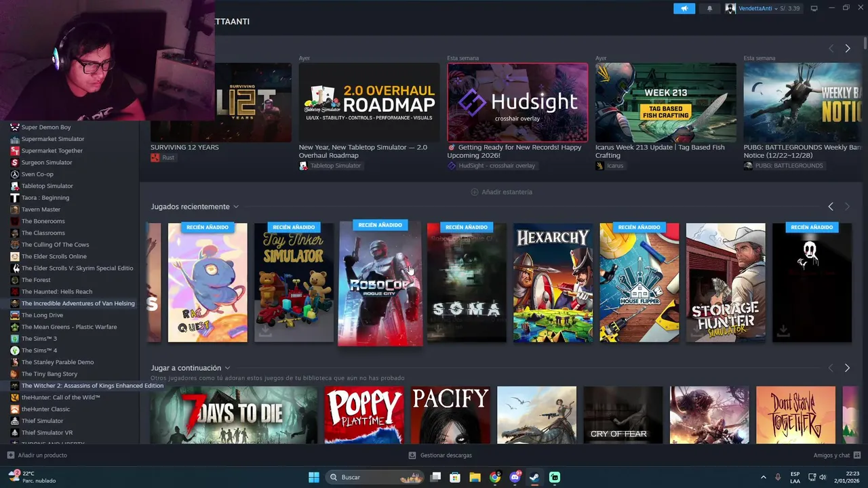The height and width of the screenshot is (488, 868).
Task: Click Añadir un producto button
Action: coord(37,455)
